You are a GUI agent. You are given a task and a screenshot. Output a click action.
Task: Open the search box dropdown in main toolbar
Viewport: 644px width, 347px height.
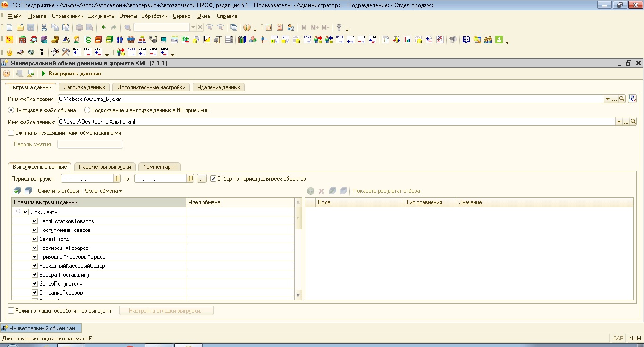pyautogui.click(x=193, y=27)
